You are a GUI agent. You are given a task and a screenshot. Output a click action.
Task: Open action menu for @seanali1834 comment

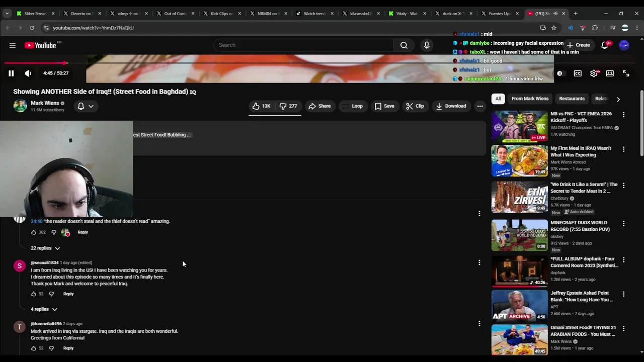479,262
